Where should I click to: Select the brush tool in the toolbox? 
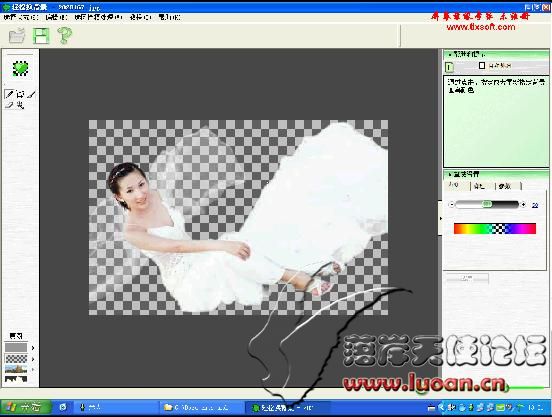tap(31, 94)
